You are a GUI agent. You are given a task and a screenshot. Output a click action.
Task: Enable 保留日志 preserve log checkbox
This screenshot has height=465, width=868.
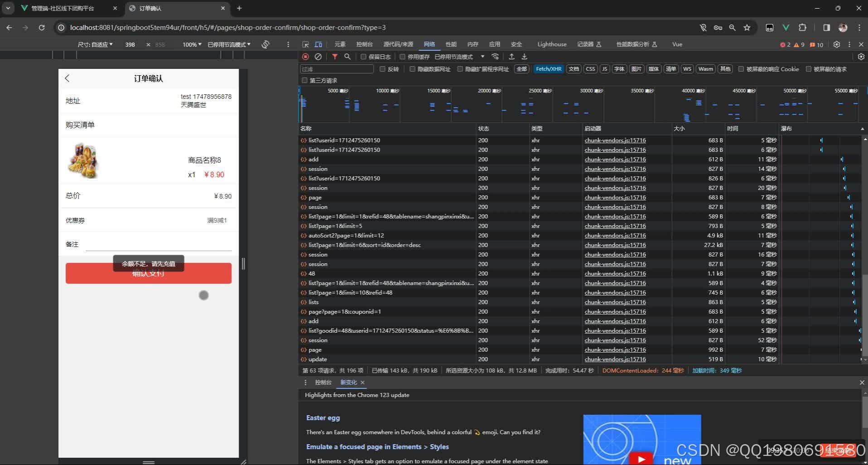pyautogui.click(x=363, y=57)
